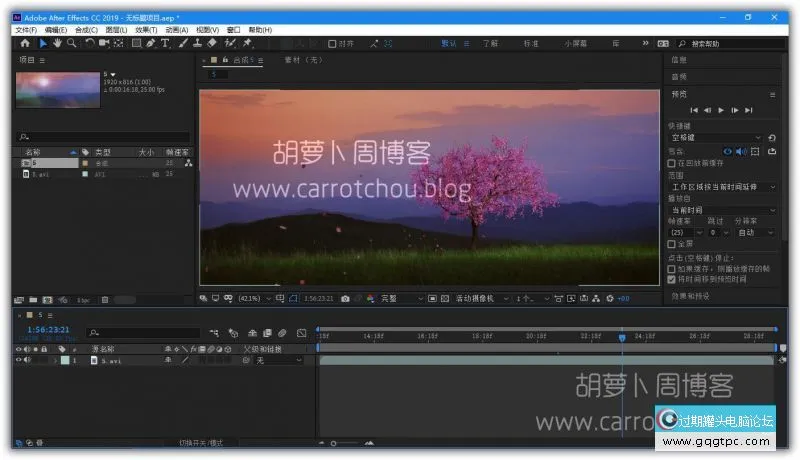Open the 编辑(E) menu
The image size is (800, 460).
56,30
